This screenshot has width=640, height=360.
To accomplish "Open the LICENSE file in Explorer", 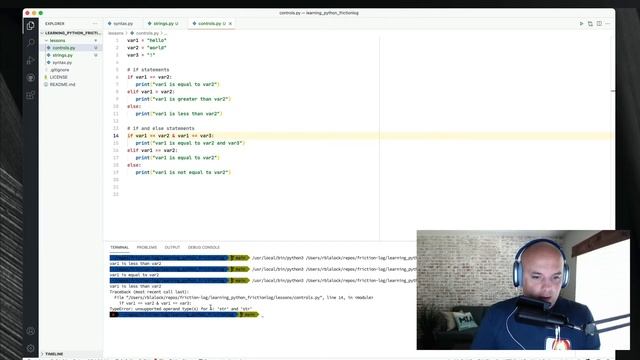I will (x=71, y=77).
